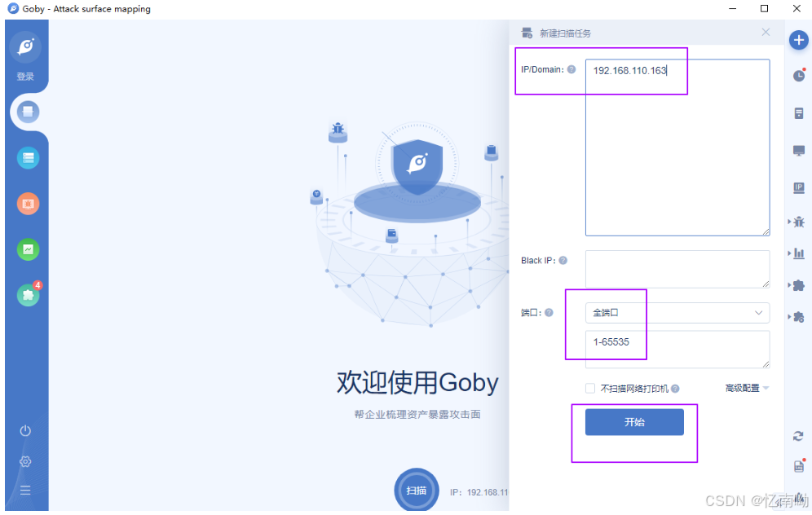Click the help icon beside Black IP label

(563, 260)
